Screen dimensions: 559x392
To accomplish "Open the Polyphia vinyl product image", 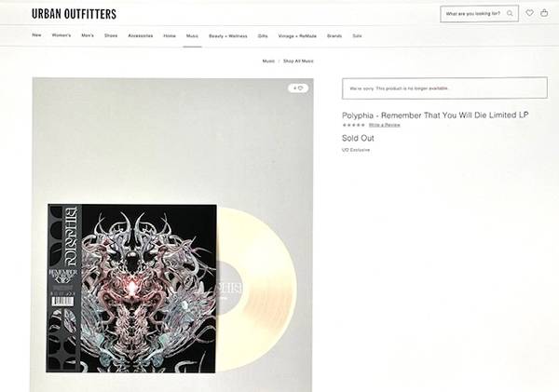I will [x=173, y=236].
